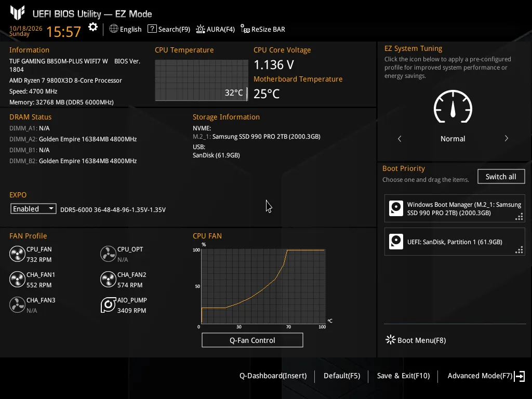Click the CHA_FAN1 fan icon
The image size is (532, 399).
pos(17,280)
